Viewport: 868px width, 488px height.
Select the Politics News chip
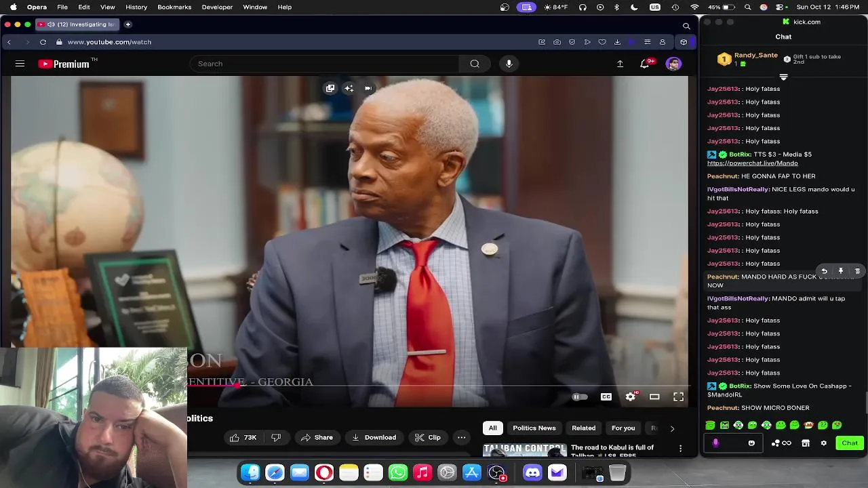coord(534,428)
